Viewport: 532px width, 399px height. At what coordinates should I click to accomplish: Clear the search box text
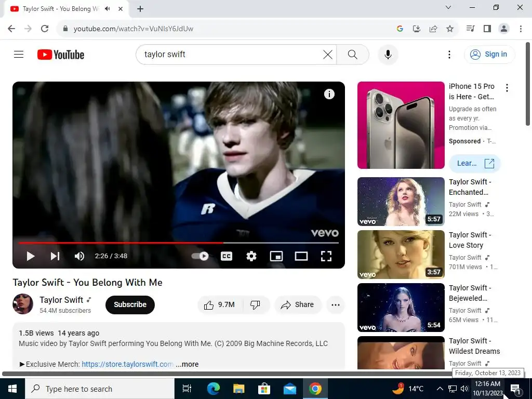click(328, 54)
